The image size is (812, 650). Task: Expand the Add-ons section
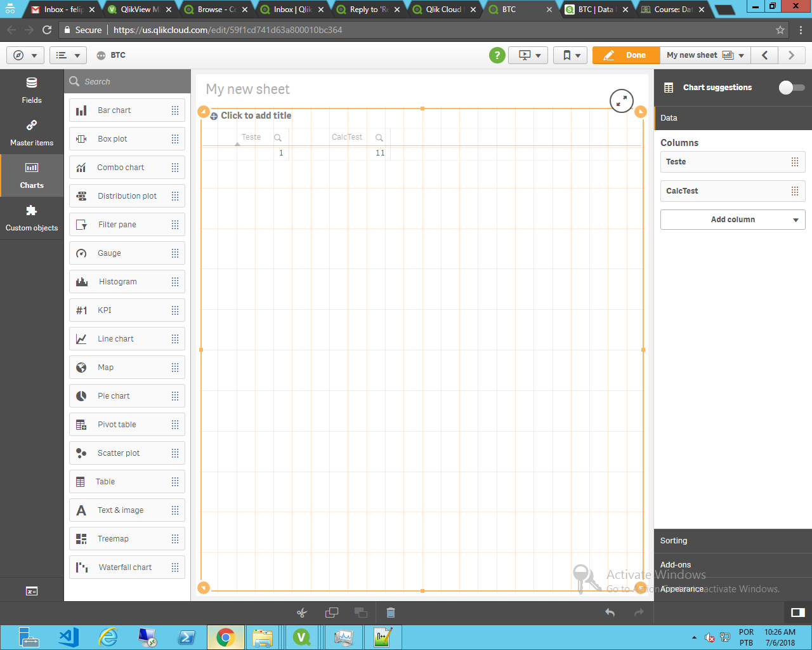733,565
